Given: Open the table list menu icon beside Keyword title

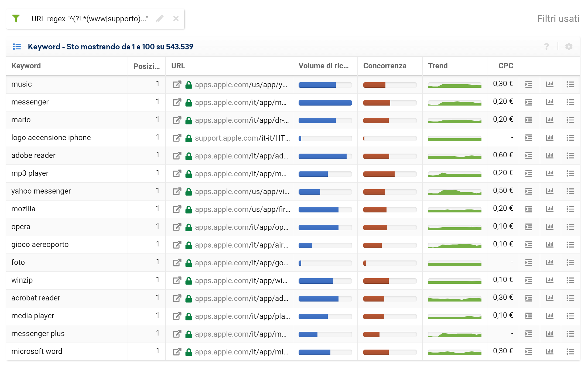Looking at the screenshot, I should (17, 47).
